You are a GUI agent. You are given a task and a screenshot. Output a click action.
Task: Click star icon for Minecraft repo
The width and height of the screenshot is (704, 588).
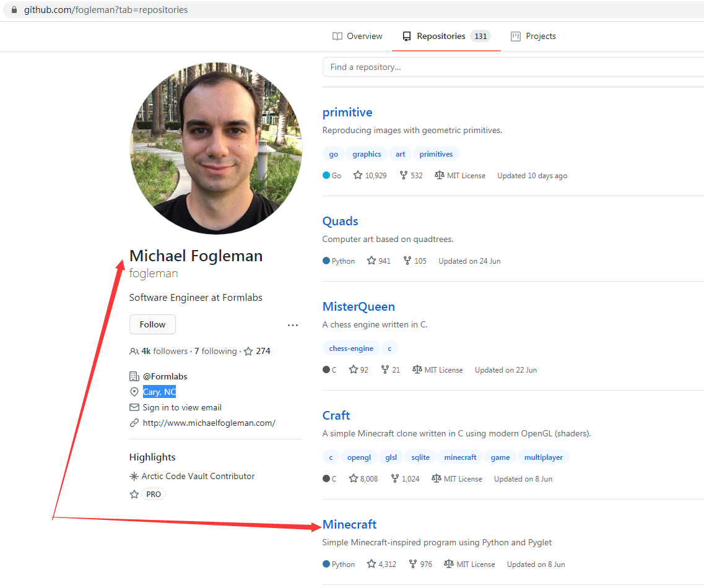click(x=372, y=564)
